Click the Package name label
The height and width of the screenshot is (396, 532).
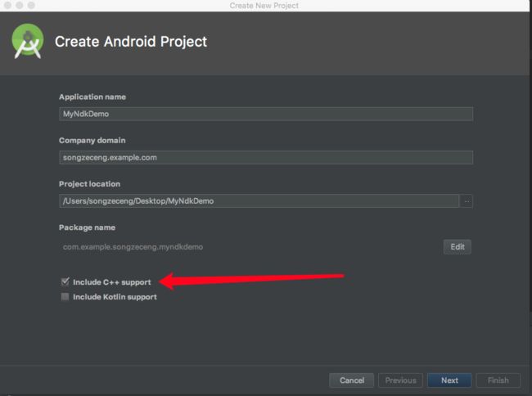(x=88, y=227)
